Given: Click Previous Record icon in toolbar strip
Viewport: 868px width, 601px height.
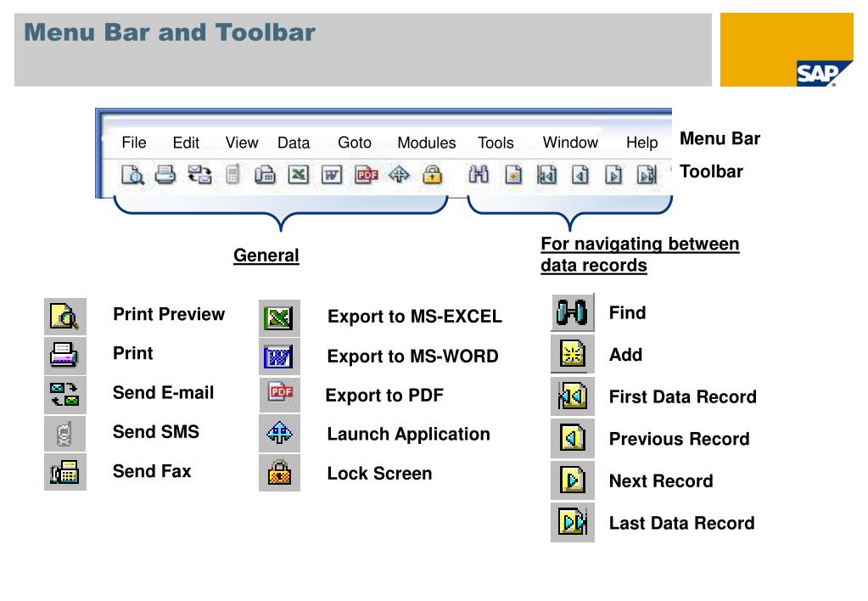Looking at the screenshot, I should [x=580, y=175].
